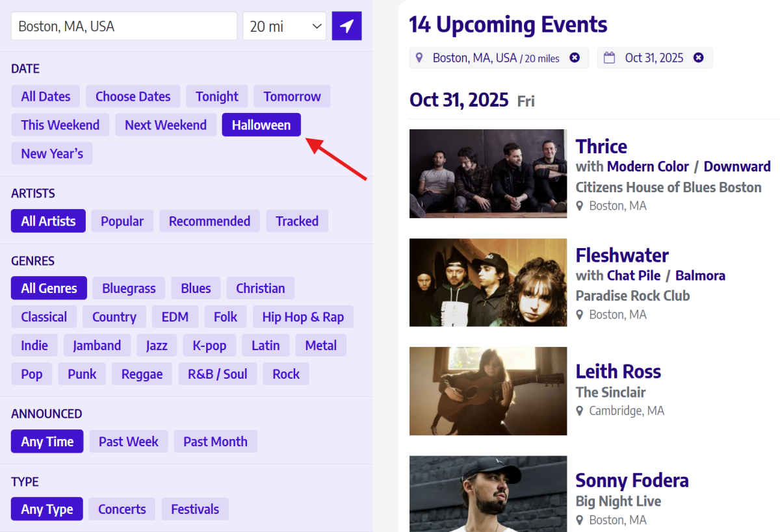Image resolution: width=780 pixels, height=532 pixels.
Task: Filter announced Past Month
Action: click(x=215, y=442)
